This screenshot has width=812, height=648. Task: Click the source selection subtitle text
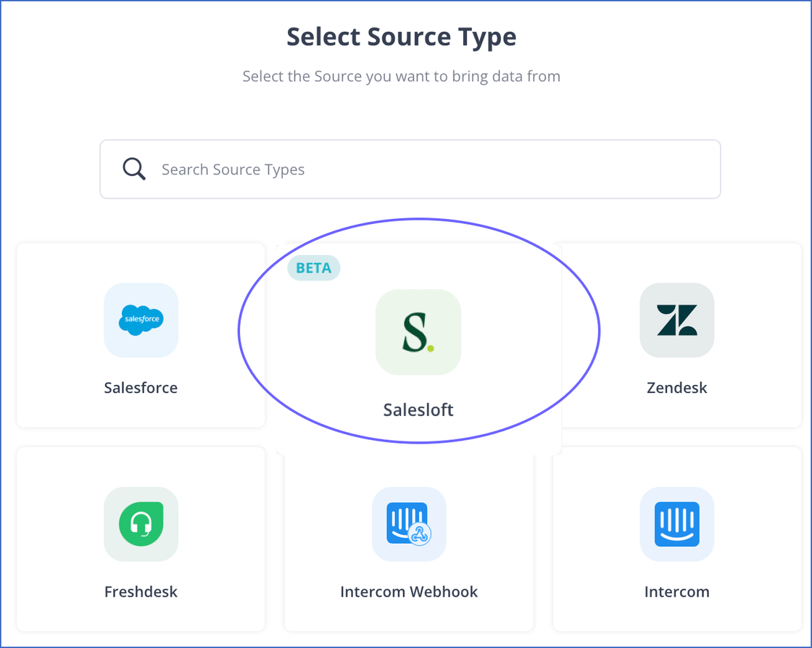(x=401, y=76)
